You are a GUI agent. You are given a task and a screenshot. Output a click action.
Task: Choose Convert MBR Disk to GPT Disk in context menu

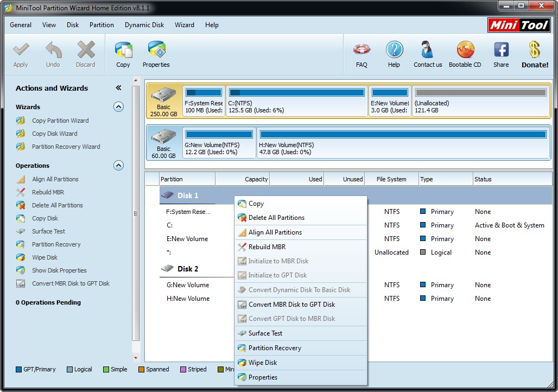(301, 305)
